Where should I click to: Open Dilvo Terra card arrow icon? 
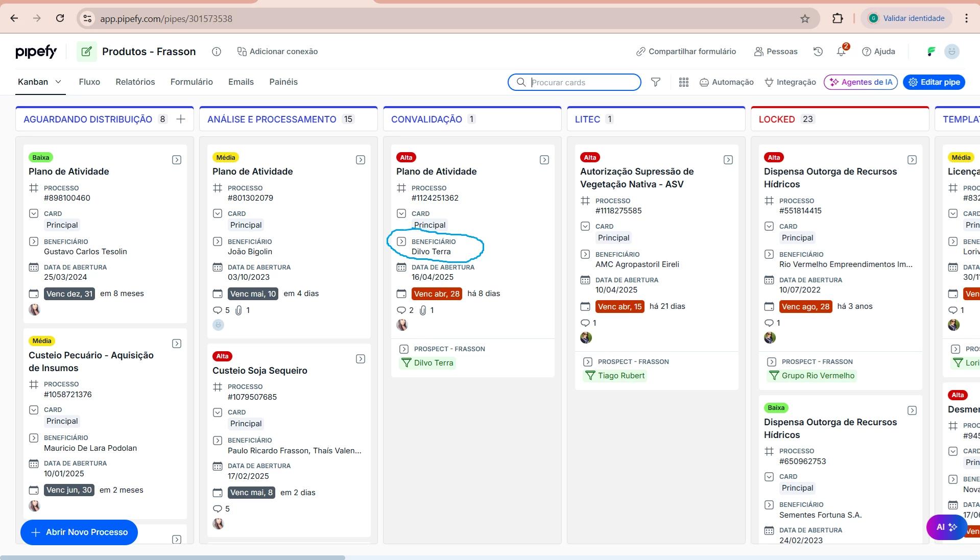[x=544, y=160]
